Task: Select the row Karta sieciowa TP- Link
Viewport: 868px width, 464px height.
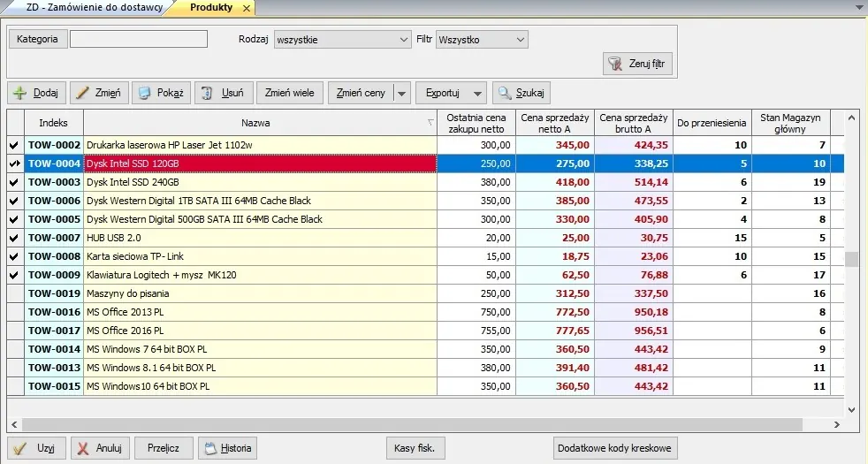Action: (x=425, y=256)
